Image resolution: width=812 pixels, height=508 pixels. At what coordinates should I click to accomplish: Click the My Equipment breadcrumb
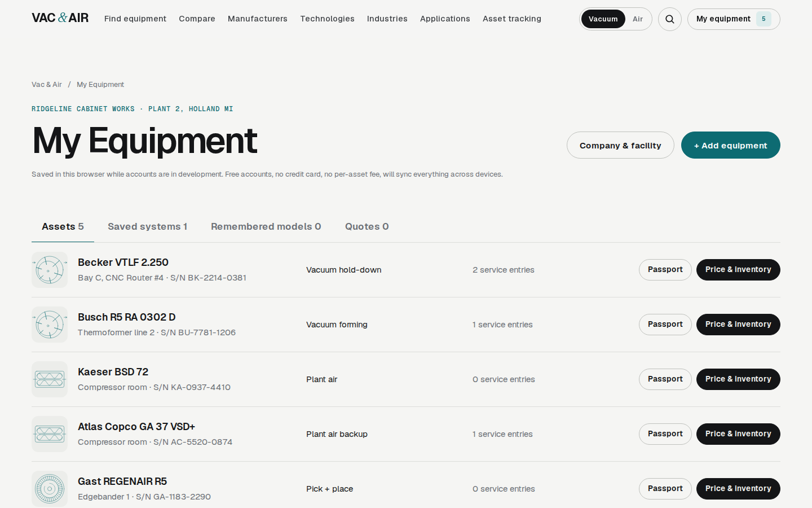100,85
